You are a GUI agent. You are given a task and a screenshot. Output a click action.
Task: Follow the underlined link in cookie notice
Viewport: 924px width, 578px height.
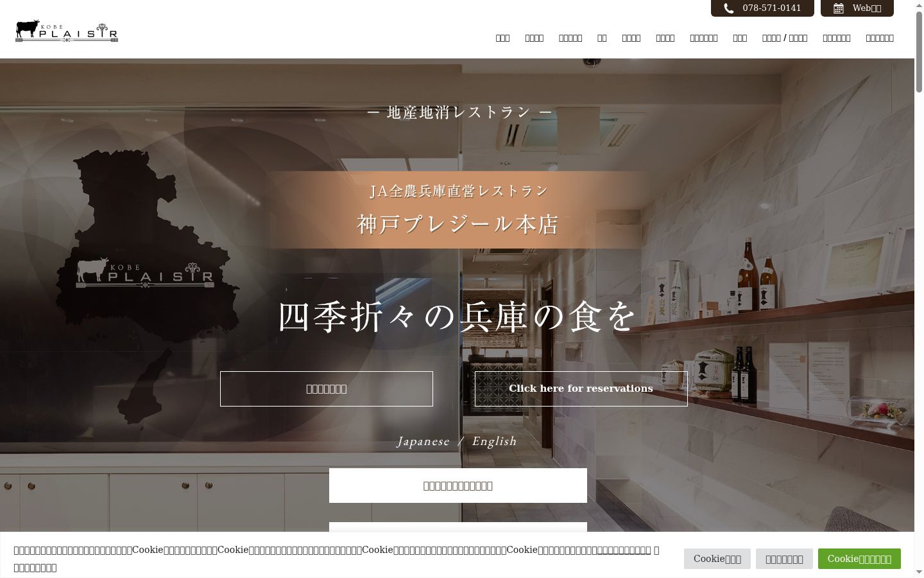(624, 550)
